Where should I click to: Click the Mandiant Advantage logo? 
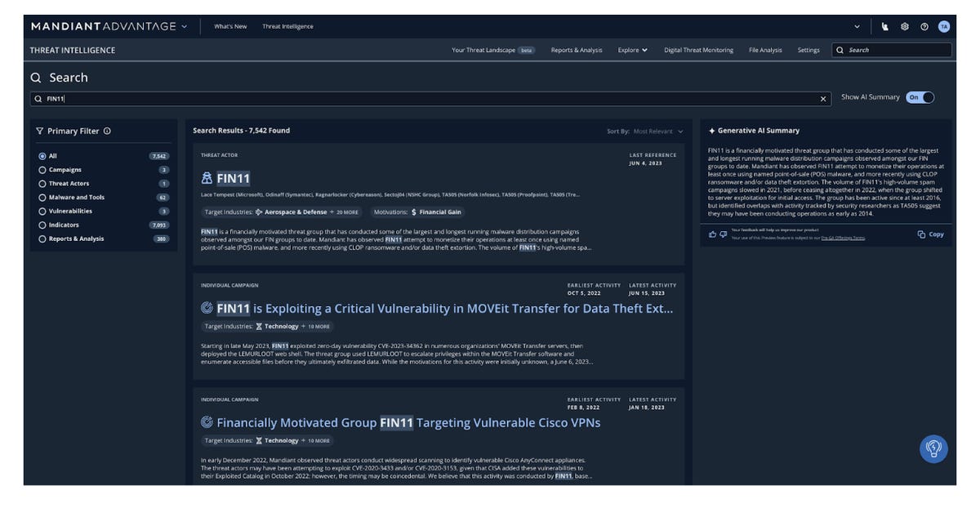(104, 26)
